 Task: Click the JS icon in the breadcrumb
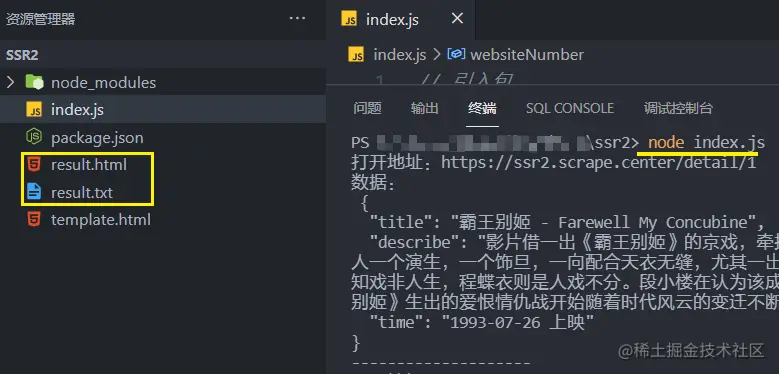point(356,55)
